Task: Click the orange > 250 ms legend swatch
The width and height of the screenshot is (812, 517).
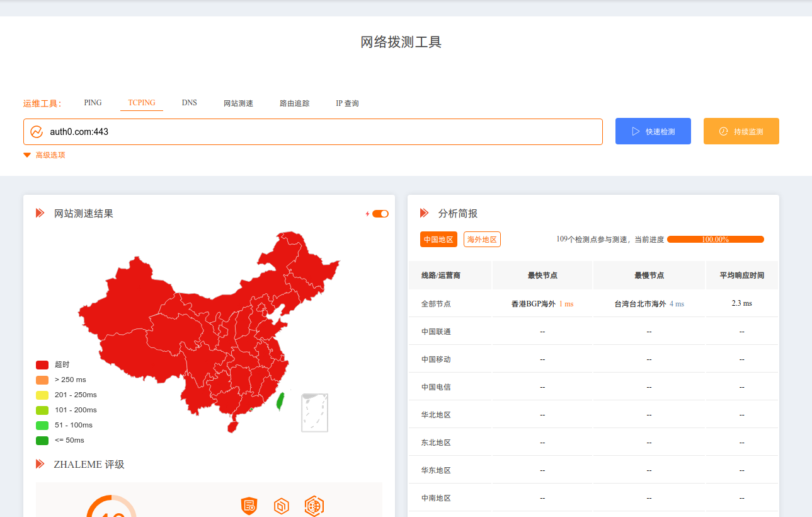Action: tap(42, 380)
